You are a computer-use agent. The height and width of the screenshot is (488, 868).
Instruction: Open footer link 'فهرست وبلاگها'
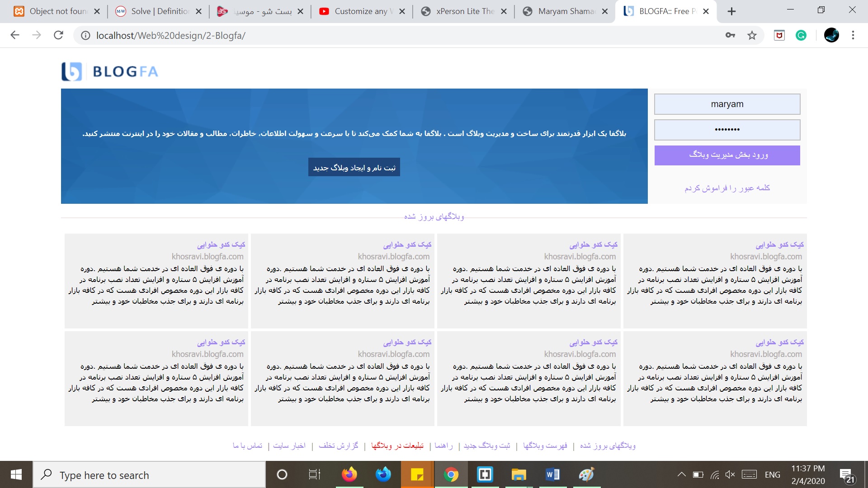click(545, 446)
